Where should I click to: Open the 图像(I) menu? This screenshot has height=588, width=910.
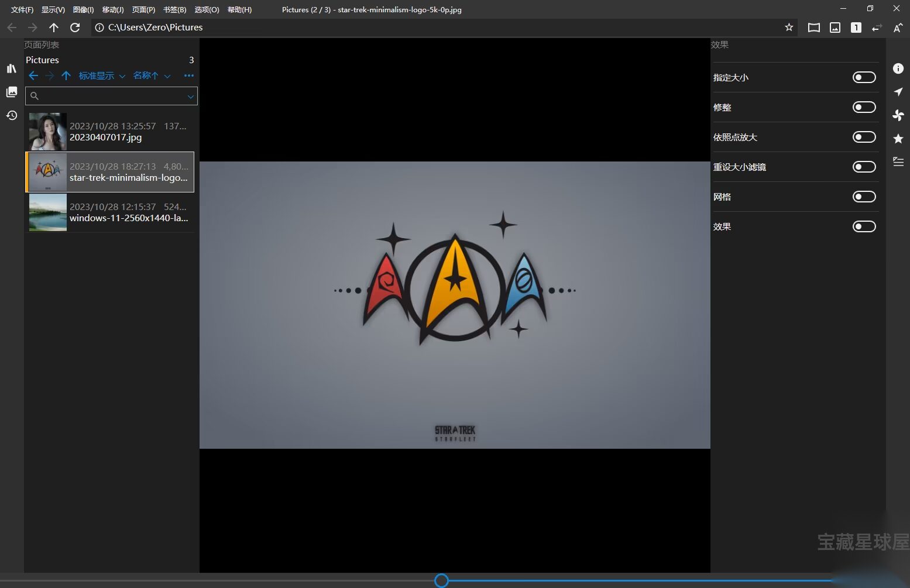84,9
